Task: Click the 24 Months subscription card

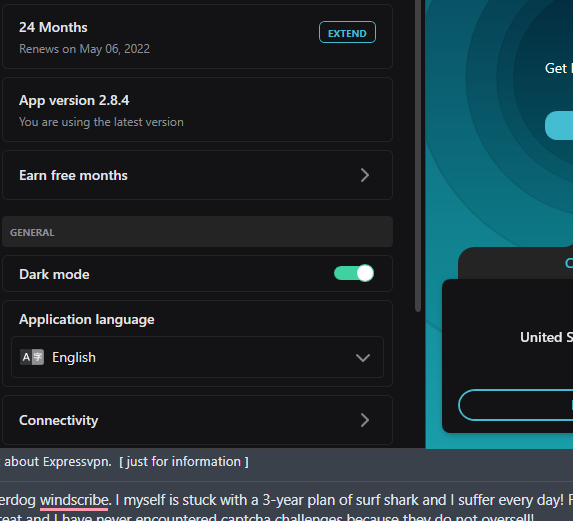Action: pyautogui.click(x=197, y=36)
